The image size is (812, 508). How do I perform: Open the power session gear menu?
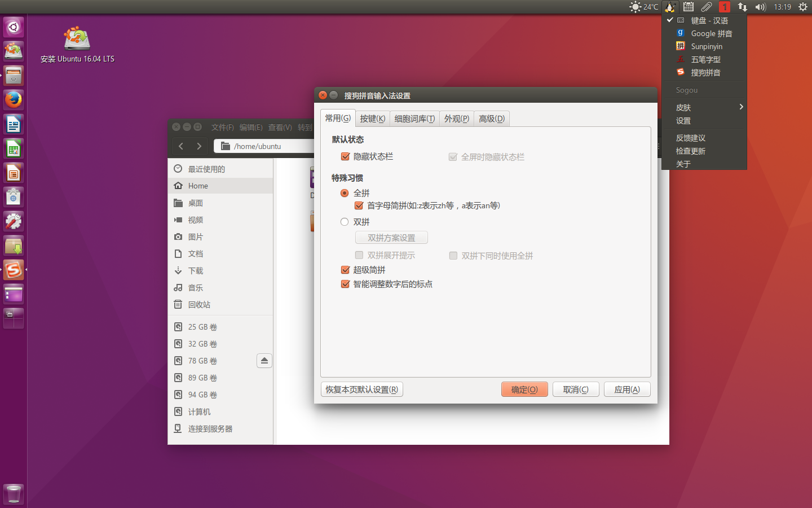803,7
